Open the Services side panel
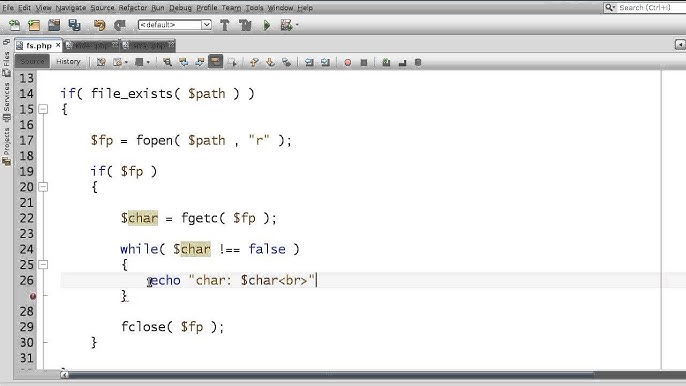The width and height of the screenshot is (686, 386). tap(6, 102)
